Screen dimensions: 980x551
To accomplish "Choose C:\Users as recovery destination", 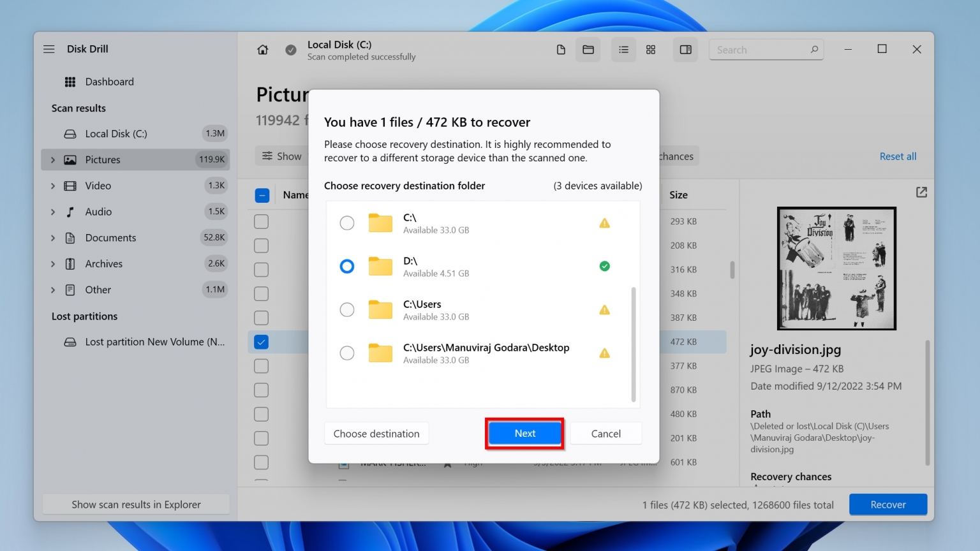I will [346, 309].
